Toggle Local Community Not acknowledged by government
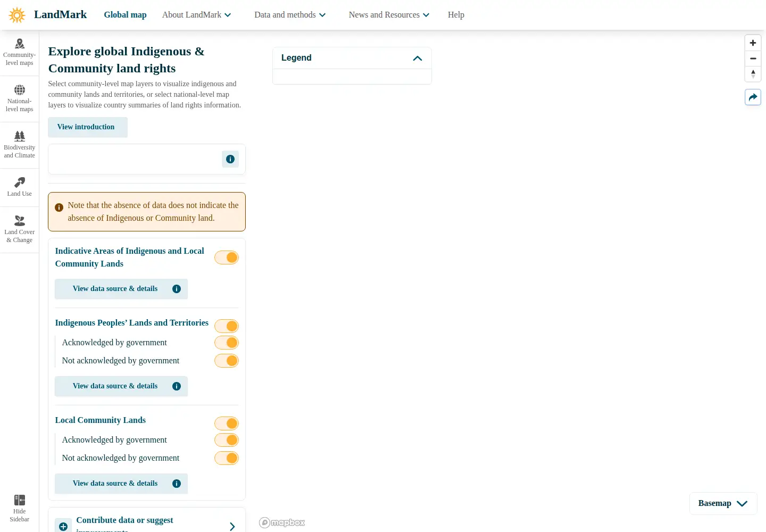Image resolution: width=766 pixels, height=532 pixels. (x=227, y=458)
